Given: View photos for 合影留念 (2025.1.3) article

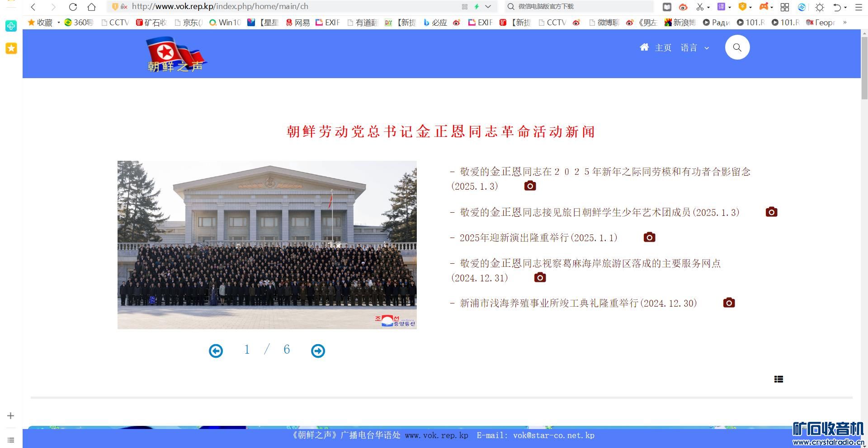Looking at the screenshot, I should coord(530,186).
